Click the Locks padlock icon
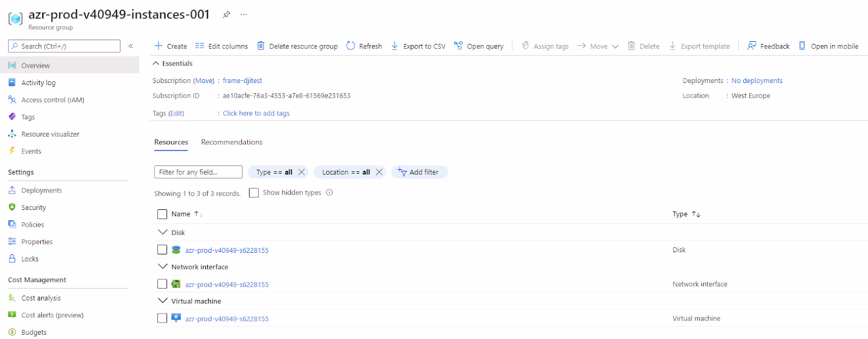Image resolution: width=868 pixels, height=339 pixels. pos(12,259)
